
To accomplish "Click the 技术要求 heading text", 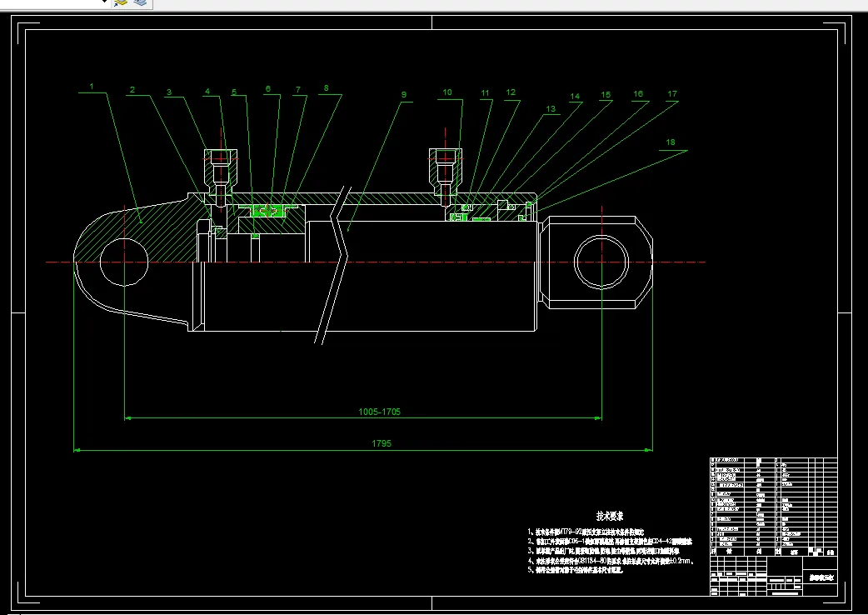I will [x=610, y=516].
